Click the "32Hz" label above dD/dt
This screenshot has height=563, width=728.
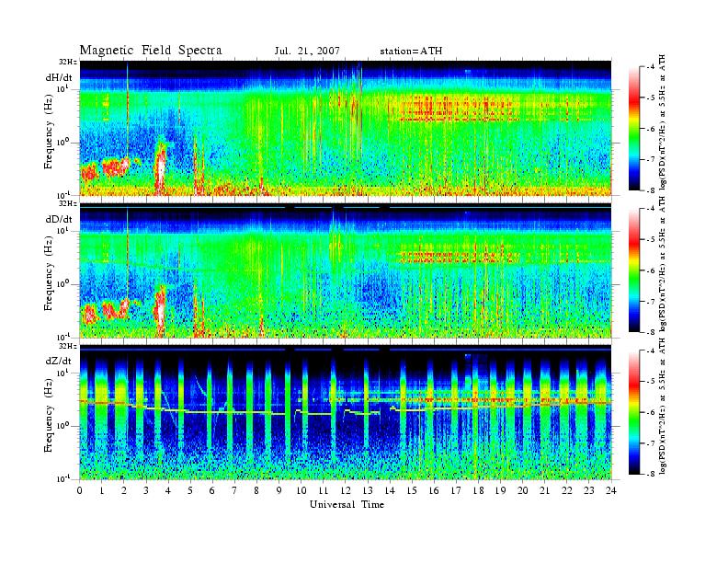tap(68, 203)
